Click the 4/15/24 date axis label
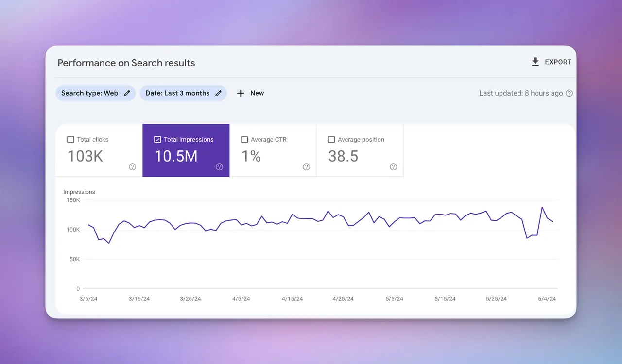622x364 pixels. [x=292, y=299]
